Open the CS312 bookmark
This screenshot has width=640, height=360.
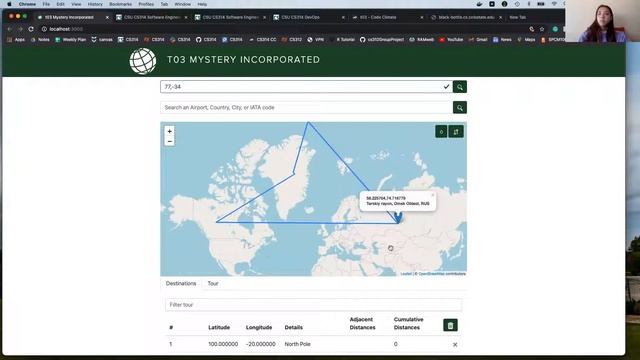(x=292, y=40)
